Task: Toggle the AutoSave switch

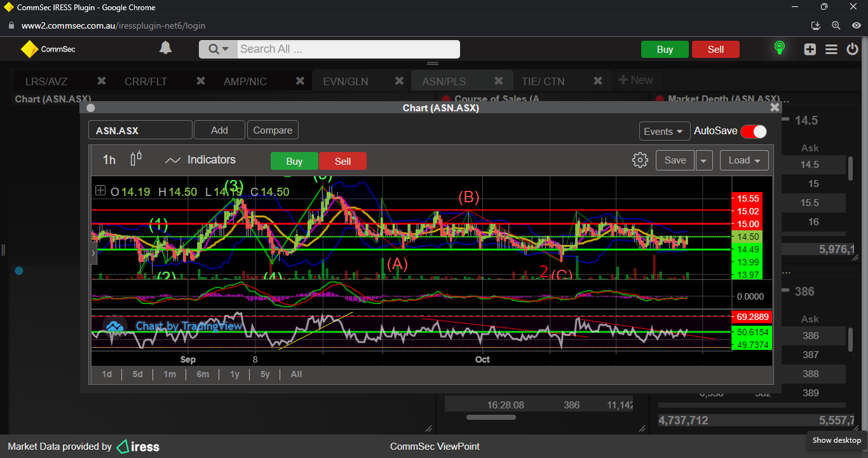Action: click(753, 131)
